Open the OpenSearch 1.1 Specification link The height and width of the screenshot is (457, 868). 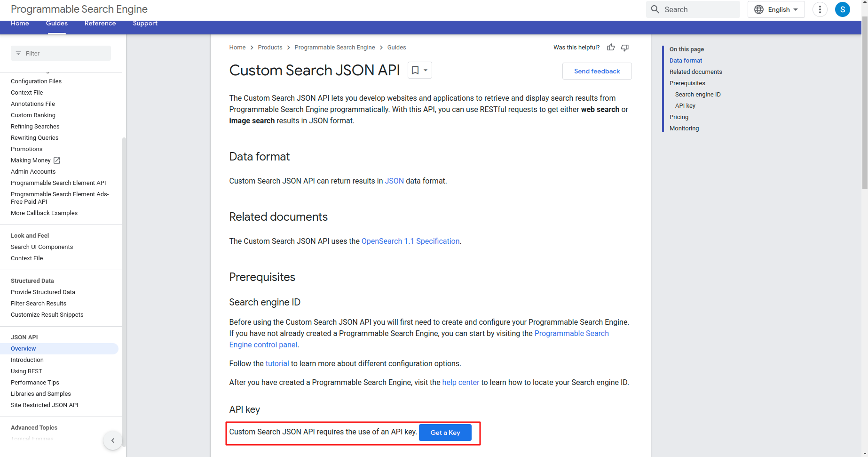[x=410, y=241]
